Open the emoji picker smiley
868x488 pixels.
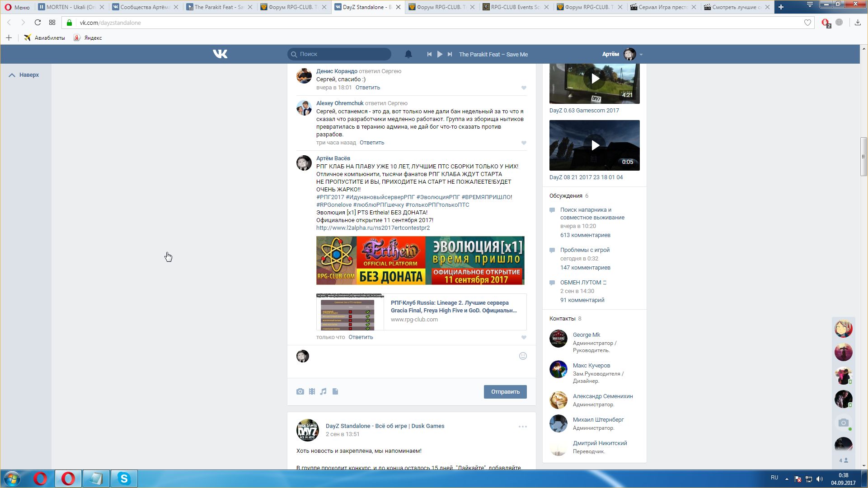pos(523,356)
